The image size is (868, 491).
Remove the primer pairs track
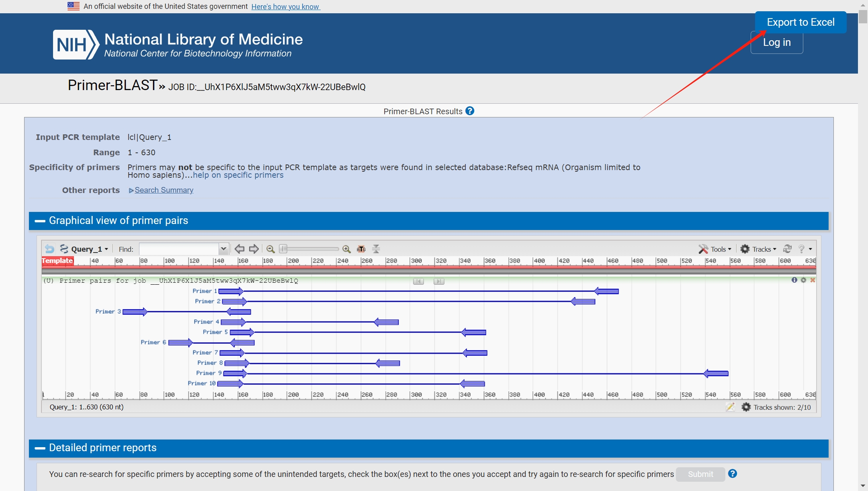813,280
